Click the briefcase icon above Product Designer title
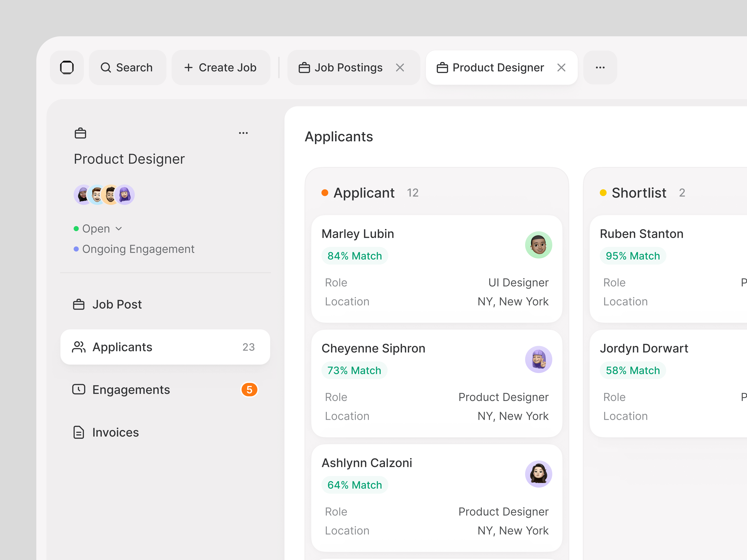Image resolution: width=747 pixels, height=560 pixels. [x=80, y=133]
